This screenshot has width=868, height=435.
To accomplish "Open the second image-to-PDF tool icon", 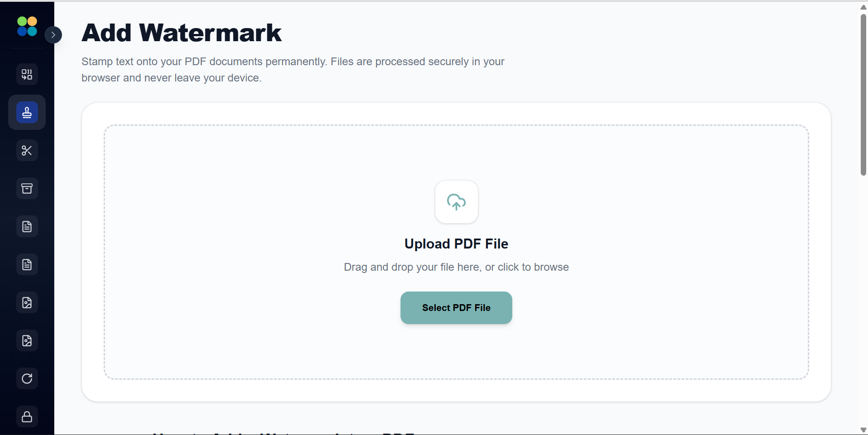I will click(x=27, y=340).
